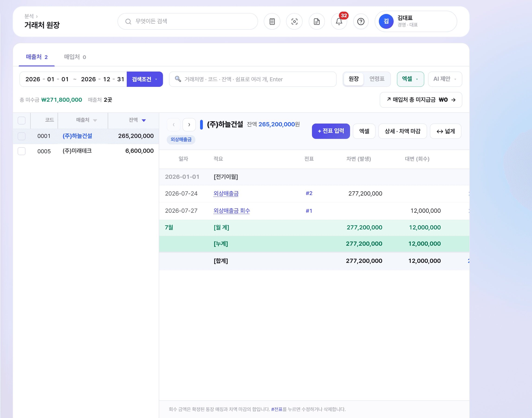Screen dimensions: 532x418
Task: Click the 넓게 widen button
Action: pyautogui.click(x=445, y=131)
